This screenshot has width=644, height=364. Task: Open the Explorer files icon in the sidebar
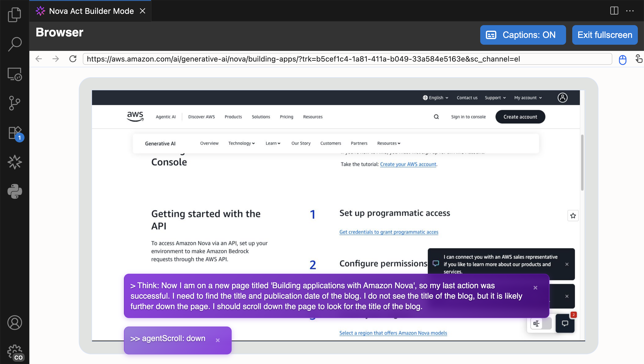pos(14,14)
